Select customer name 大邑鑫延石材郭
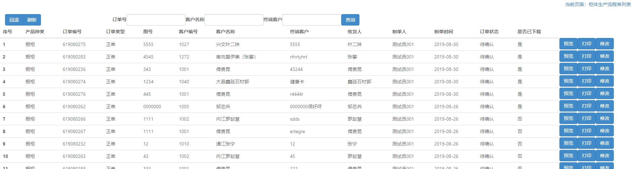Screen dimensions: 644x169 [x=233, y=82]
